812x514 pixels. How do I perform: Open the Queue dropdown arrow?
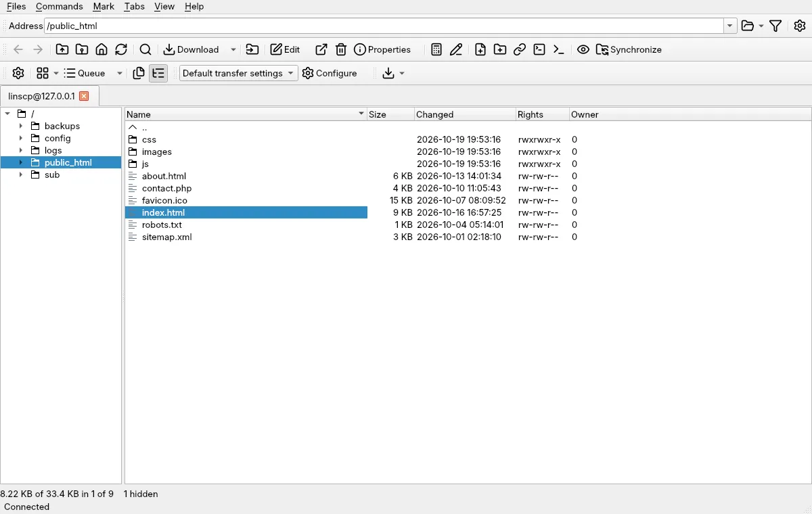click(x=120, y=73)
